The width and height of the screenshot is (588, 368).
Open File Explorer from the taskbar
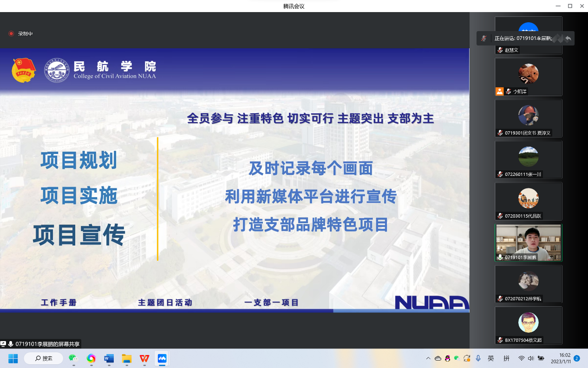coord(126,358)
